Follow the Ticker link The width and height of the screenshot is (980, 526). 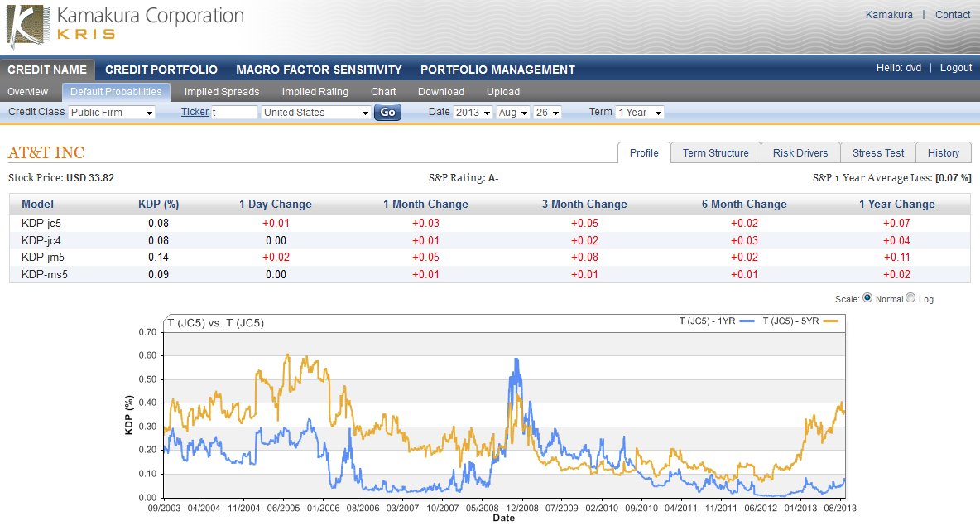[195, 112]
